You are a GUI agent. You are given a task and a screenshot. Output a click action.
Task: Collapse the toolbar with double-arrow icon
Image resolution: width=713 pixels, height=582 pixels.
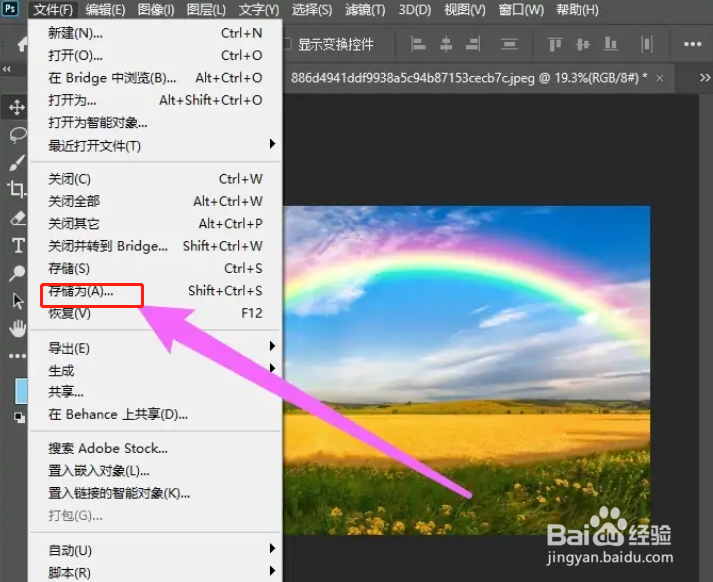coord(6,70)
